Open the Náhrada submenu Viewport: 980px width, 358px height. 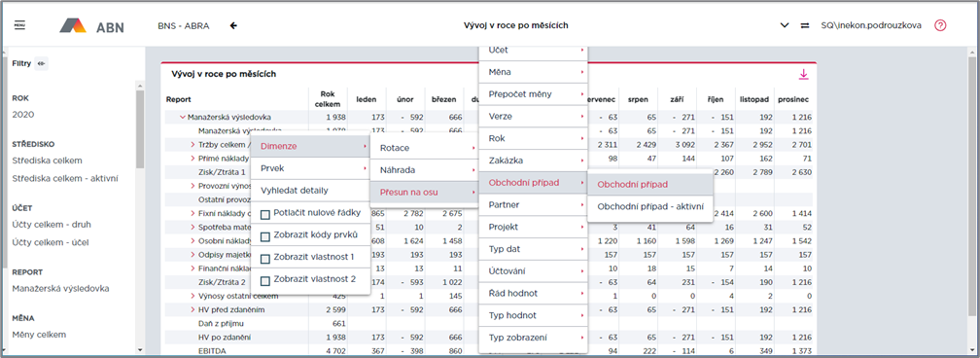[424, 170]
